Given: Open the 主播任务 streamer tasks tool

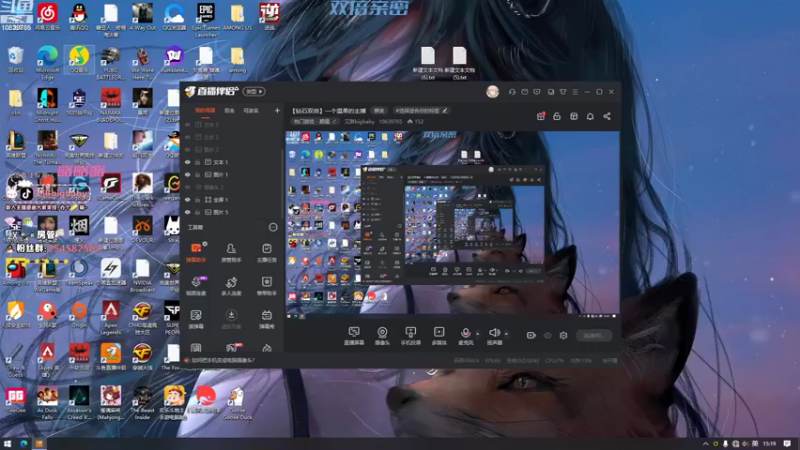Looking at the screenshot, I should (266, 253).
